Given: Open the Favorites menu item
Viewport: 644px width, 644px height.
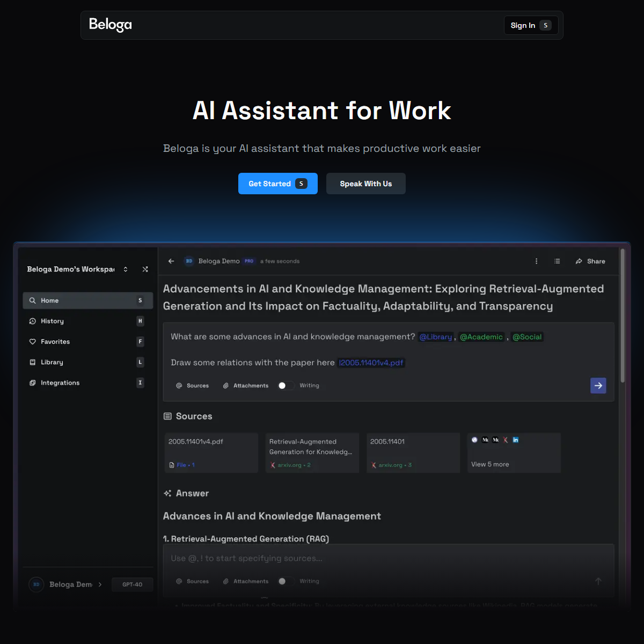Looking at the screenshot, I should click(88, 341).
